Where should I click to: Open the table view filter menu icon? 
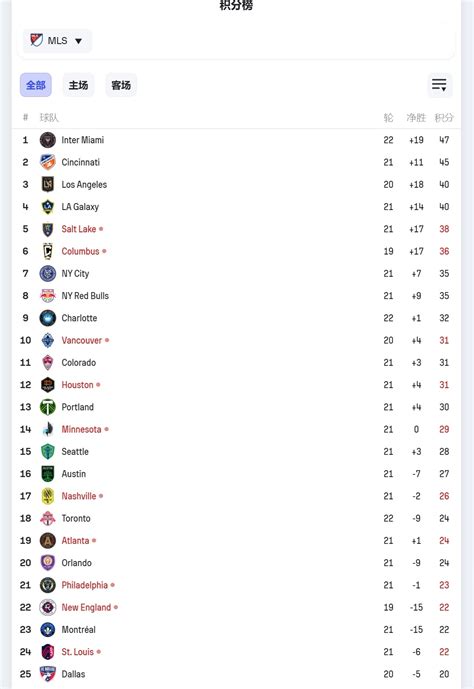point(439,85)
